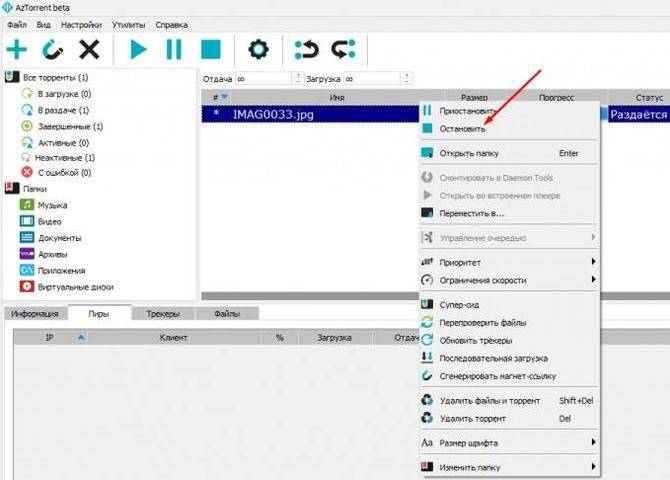Open the Вид menu

[43, 25]
